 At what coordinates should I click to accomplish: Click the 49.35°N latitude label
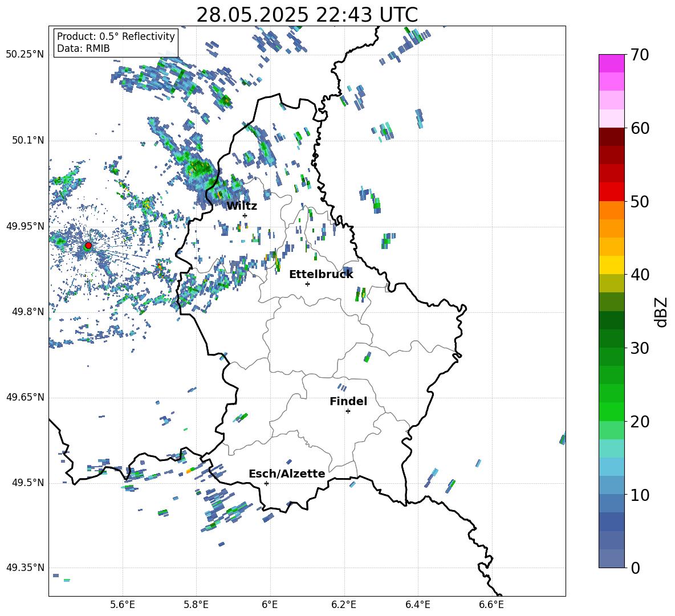25,568
